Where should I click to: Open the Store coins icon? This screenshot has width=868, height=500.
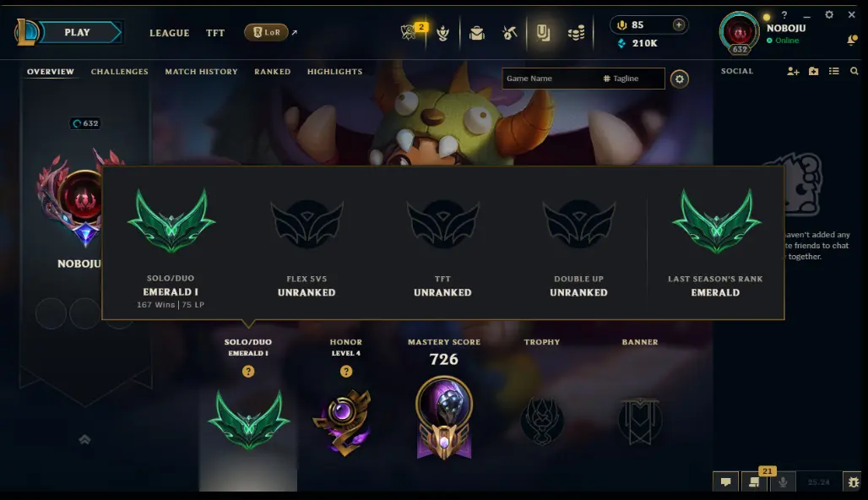(x=576, y=33)
